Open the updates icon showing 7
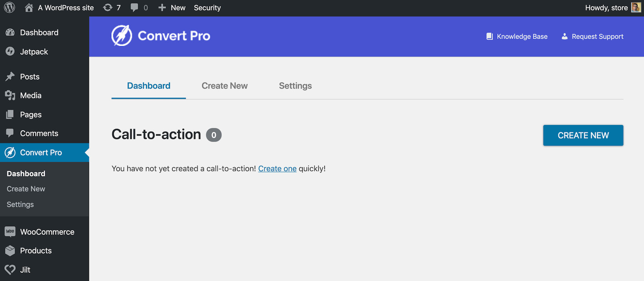This screenshot has height=281, width=644. (108, 8)
